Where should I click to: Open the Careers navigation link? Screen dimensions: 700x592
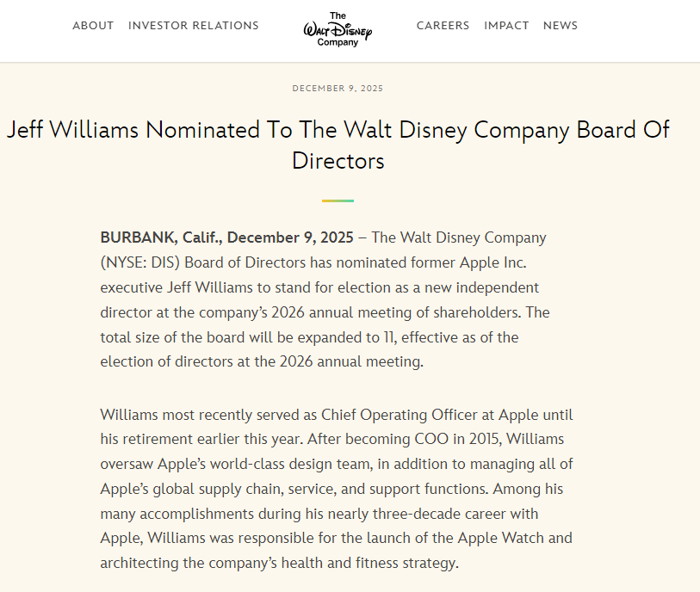pyautogui.click(x=443, y=26)
